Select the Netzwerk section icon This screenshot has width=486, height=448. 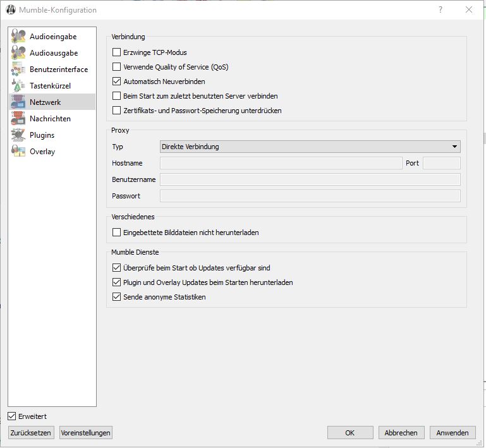(x=18, y=102)
